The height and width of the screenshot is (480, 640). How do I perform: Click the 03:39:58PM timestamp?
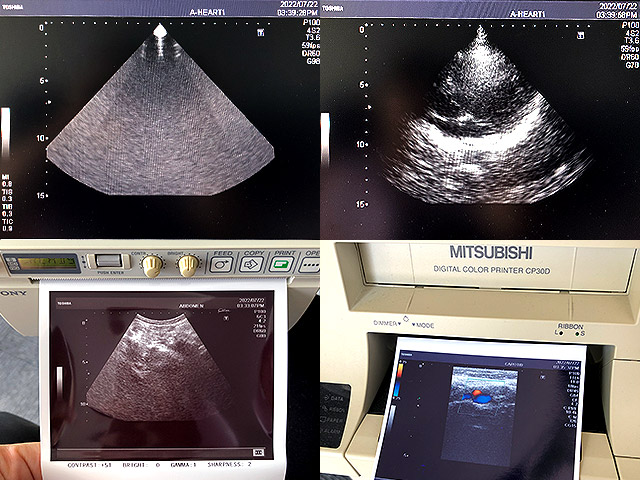click(617, 15)
